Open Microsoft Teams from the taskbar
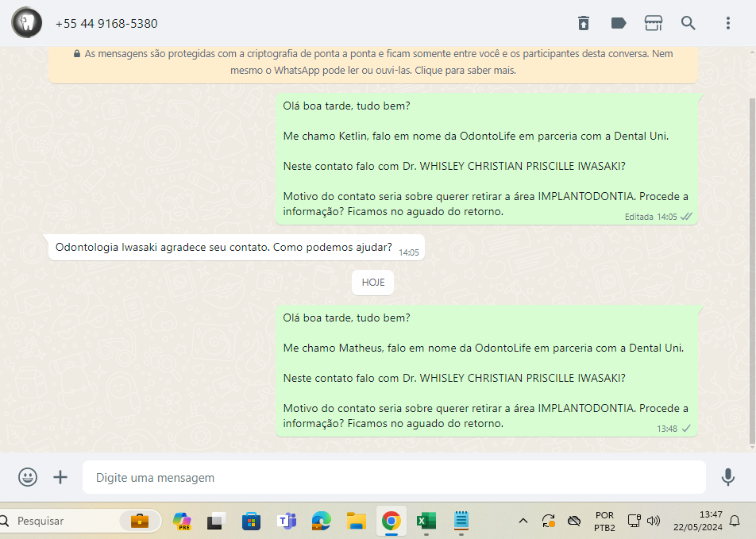The image size is (756, 539). 287,521
